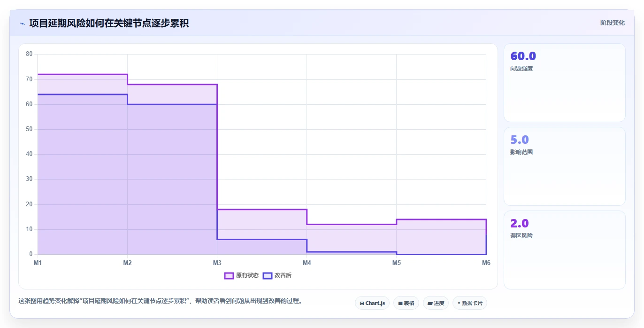Click the sparkle icon in 数据卡片 chip
Image resolution: width=644 pixels, height=328 pixels.
click(459, 303)
